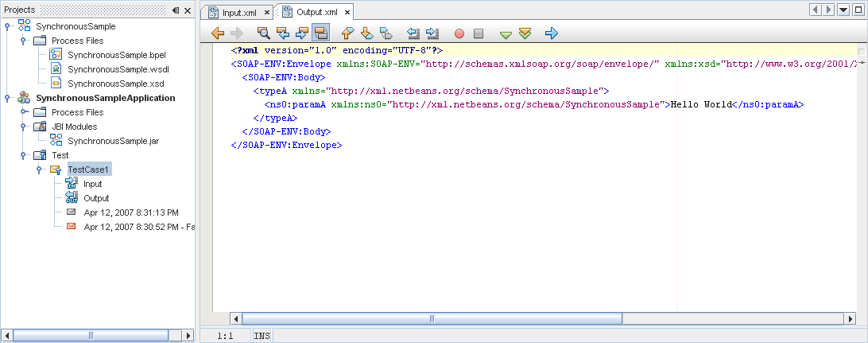The width and height of the screenshot is (868, 343).
Task: Click the Test folder icon
Action: coord(40,155)
